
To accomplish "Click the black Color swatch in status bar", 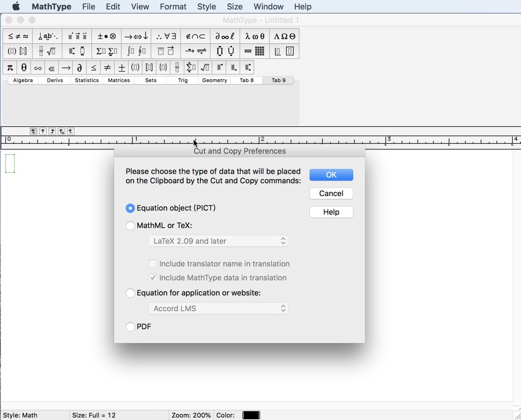I will [x=251, y=415].
